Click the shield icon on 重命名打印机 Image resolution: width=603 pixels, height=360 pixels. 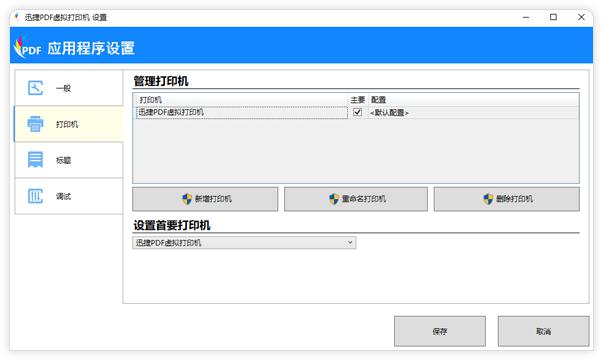pos(334,199)
